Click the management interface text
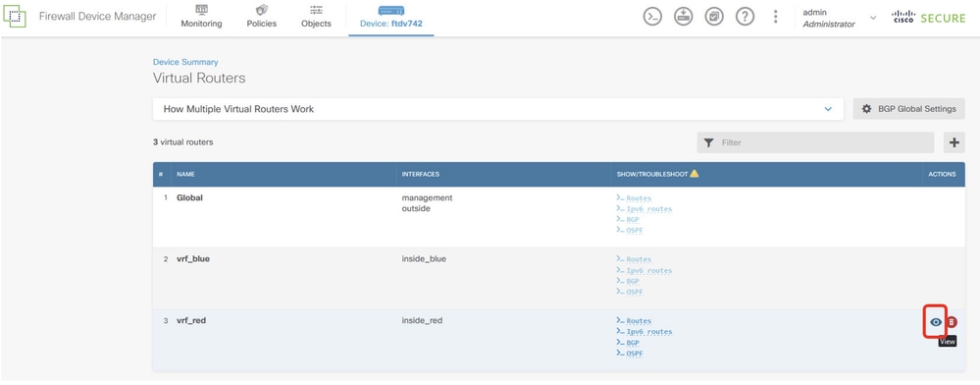Viewport: 980px width, 385px height. point(427,197)
